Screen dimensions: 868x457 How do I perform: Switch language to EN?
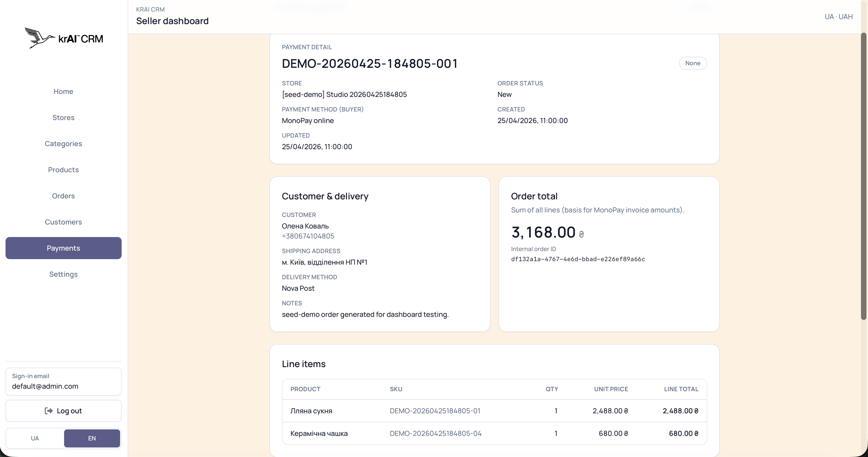pos(92,438)
